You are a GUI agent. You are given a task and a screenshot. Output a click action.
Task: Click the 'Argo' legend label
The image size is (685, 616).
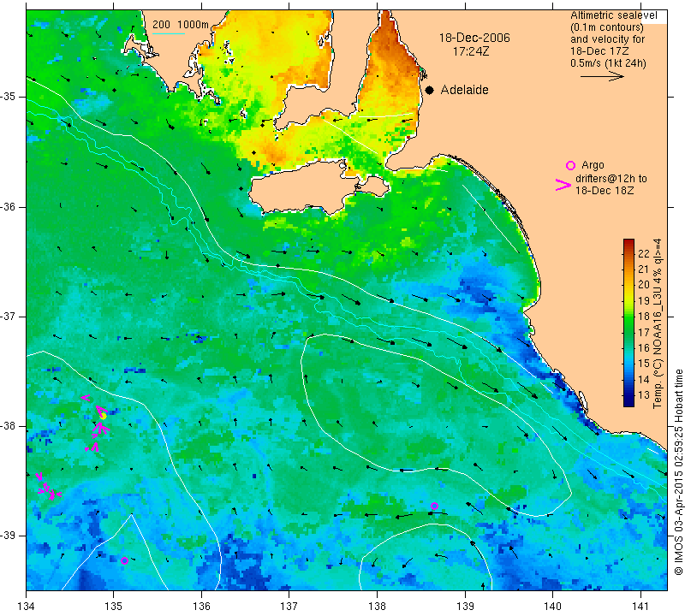click(593, 165)
